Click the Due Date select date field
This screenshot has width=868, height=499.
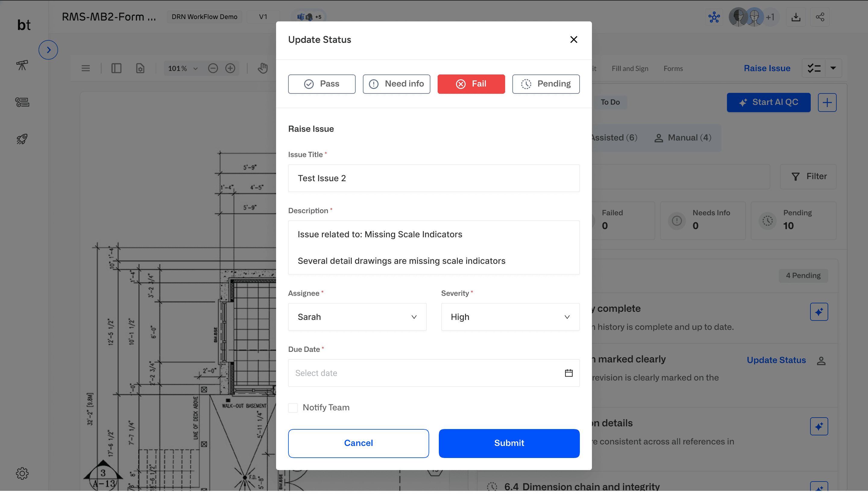[434, 373]
